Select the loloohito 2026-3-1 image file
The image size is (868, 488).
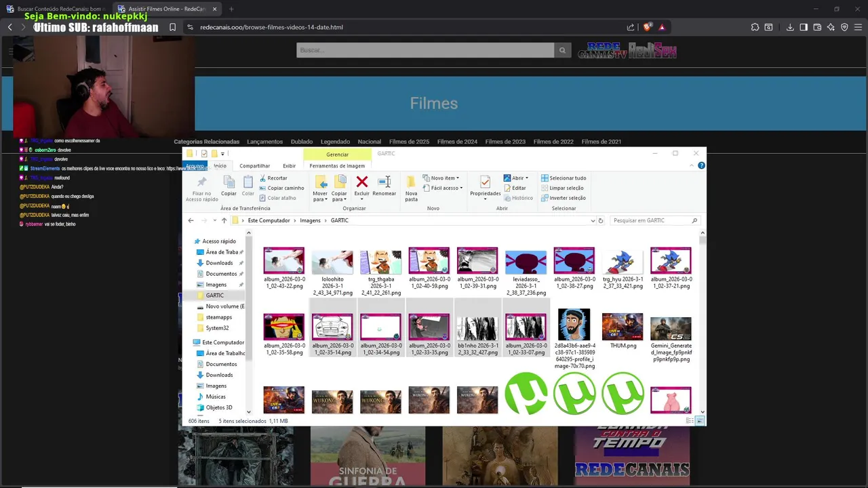tap(332, 272)
